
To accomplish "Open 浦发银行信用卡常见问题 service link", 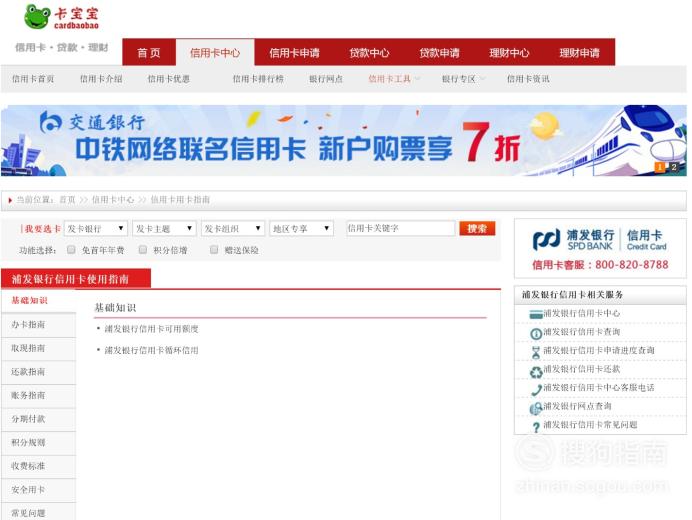I will (x=590, y=425).
